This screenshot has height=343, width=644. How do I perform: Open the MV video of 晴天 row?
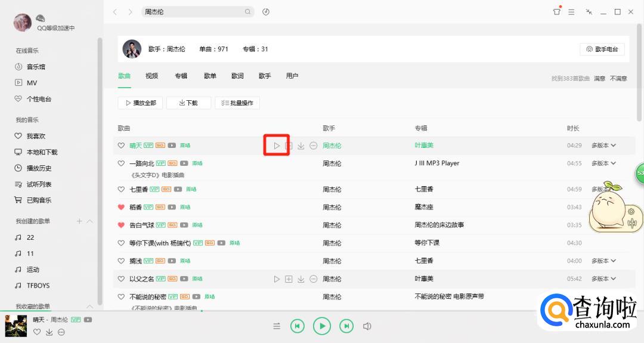coord(172,146)
